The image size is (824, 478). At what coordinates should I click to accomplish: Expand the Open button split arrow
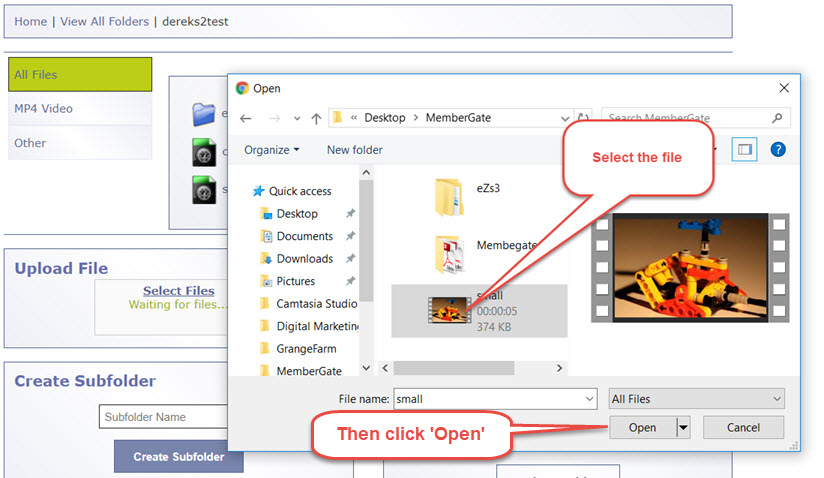pos(683,428)
